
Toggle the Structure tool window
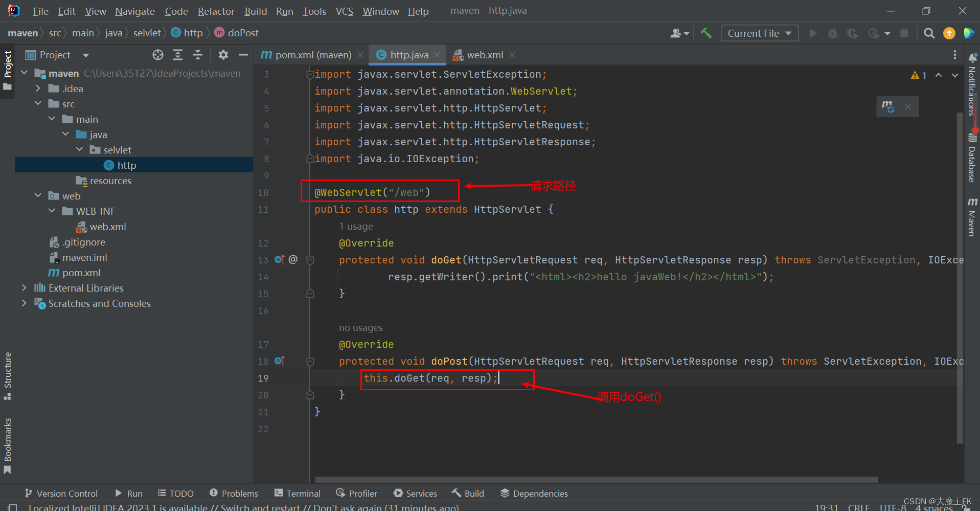pos(8,376)
